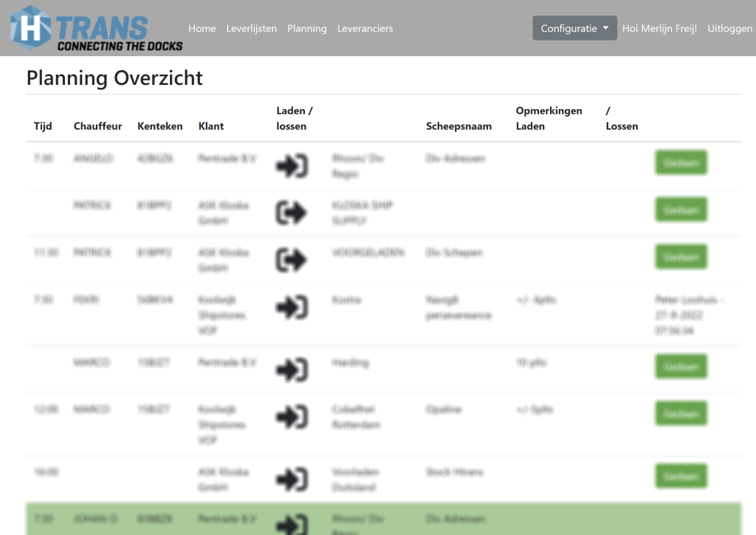Viewport: 756px width, 535px height.
Task: Click the load icon in the 12:00 row
Action: pos(292,417)
